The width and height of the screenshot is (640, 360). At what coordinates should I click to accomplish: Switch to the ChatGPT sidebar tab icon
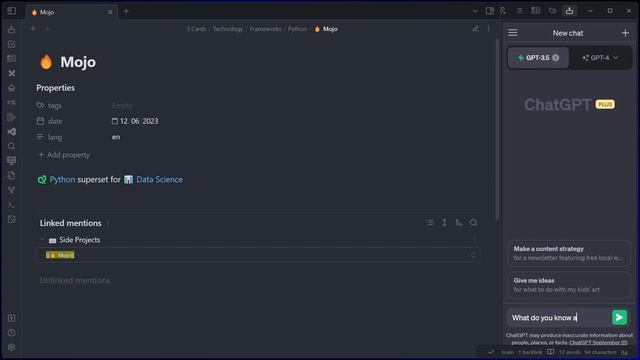tap(569, 11)
